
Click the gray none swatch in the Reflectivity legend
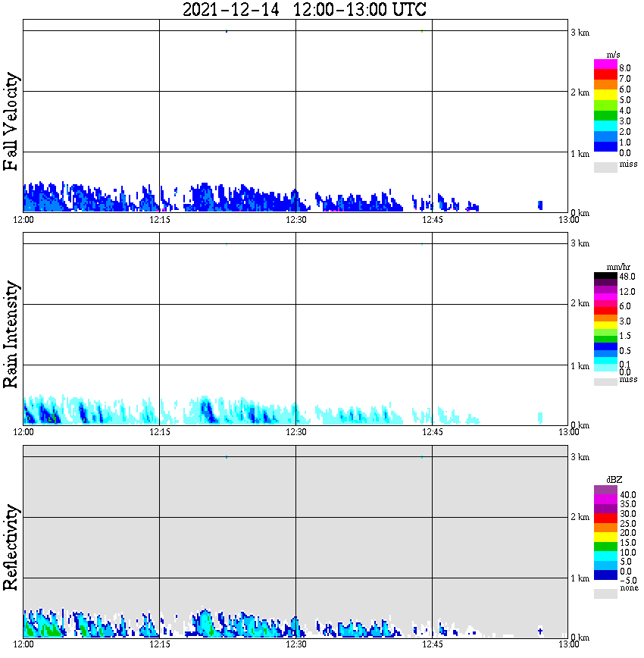point(605,594)
